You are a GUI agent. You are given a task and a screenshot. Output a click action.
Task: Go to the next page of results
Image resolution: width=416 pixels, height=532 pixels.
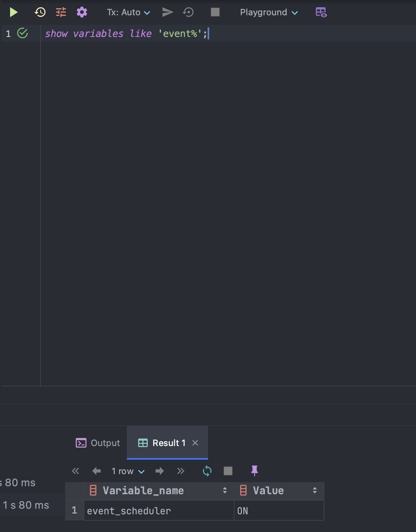(159, 471)
